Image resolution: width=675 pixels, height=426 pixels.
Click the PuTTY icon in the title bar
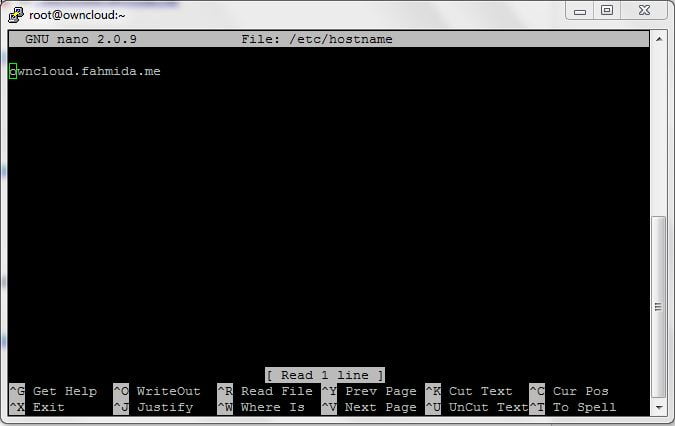coord(16,14)
